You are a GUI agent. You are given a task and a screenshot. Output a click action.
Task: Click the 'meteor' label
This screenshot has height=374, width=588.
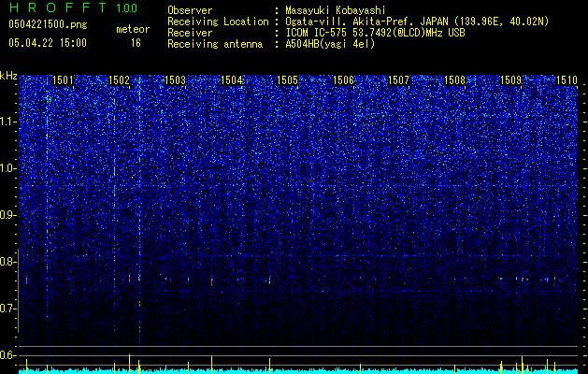pyautogui.click(x=133, y=29)
